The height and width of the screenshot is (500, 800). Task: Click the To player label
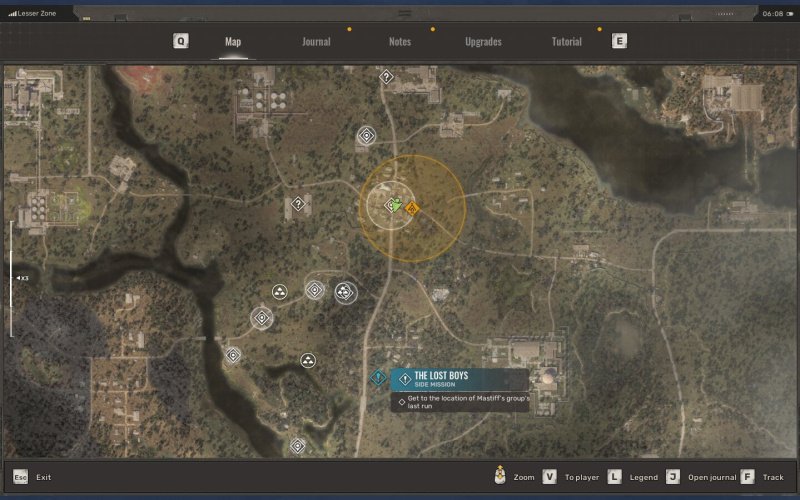(x=582, y=478)
